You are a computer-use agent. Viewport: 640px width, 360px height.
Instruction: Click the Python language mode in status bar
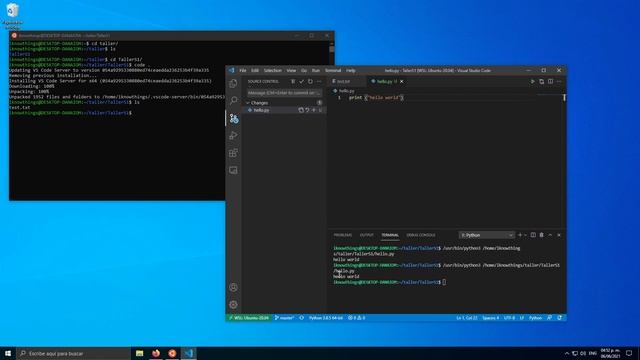pos(535,318)
